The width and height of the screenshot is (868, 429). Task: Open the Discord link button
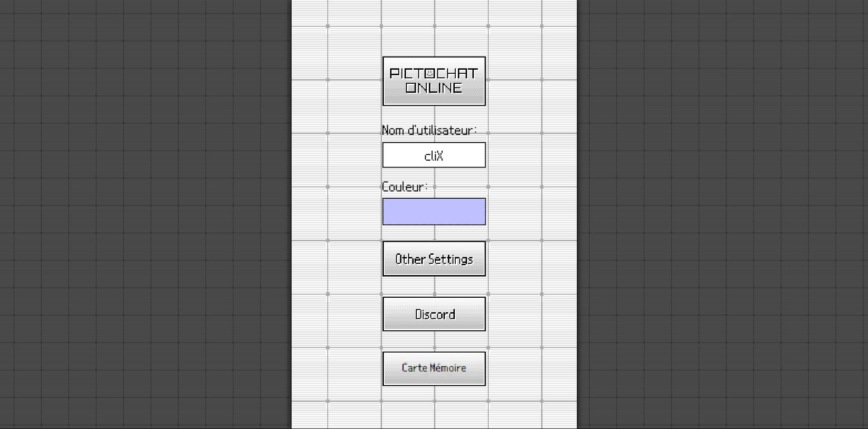click(x=434, y=314)
